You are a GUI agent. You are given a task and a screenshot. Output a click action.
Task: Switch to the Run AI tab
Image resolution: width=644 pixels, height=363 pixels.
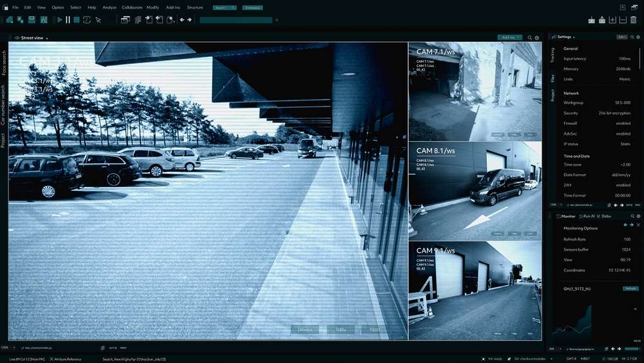pyautogui.click(x=587, y=217)
